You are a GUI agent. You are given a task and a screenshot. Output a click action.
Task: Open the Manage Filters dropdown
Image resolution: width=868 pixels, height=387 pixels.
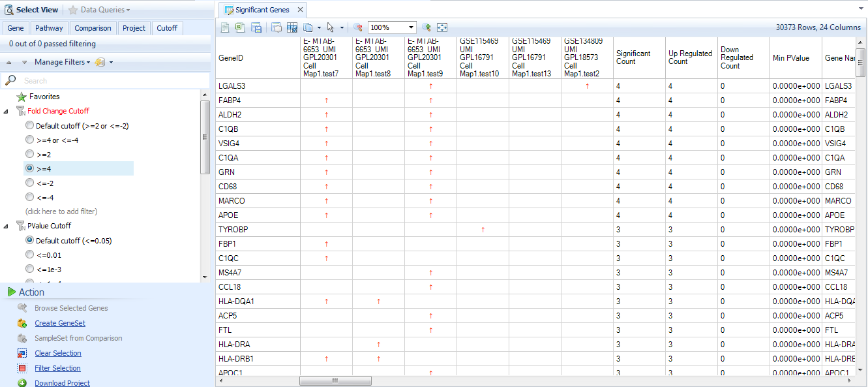pyautogui.click(x=89, y=63)
